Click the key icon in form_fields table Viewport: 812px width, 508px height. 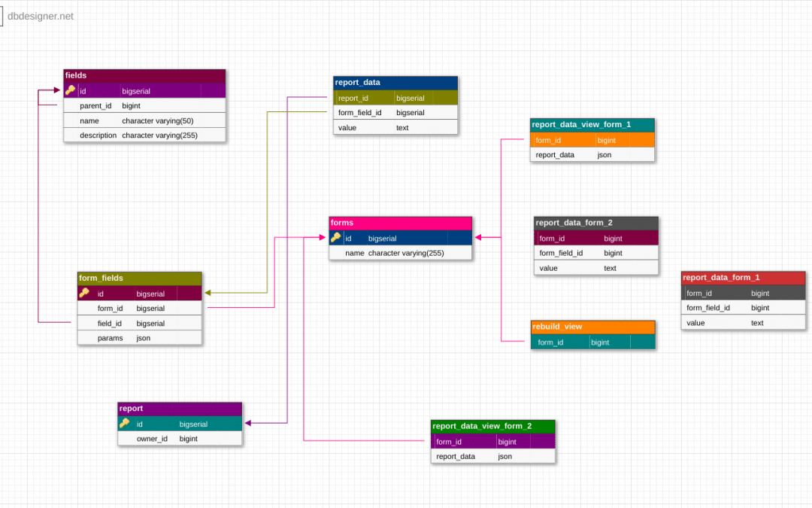[83, 294]
